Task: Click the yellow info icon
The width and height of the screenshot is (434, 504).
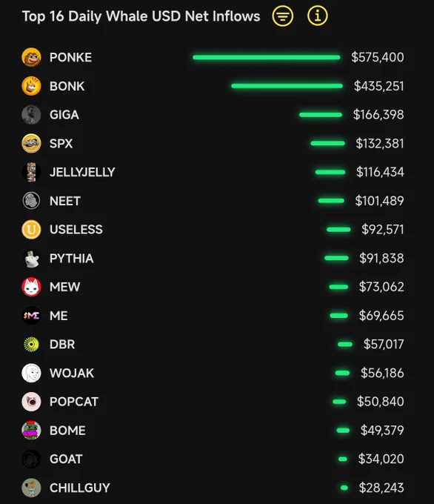Action: 318,16
